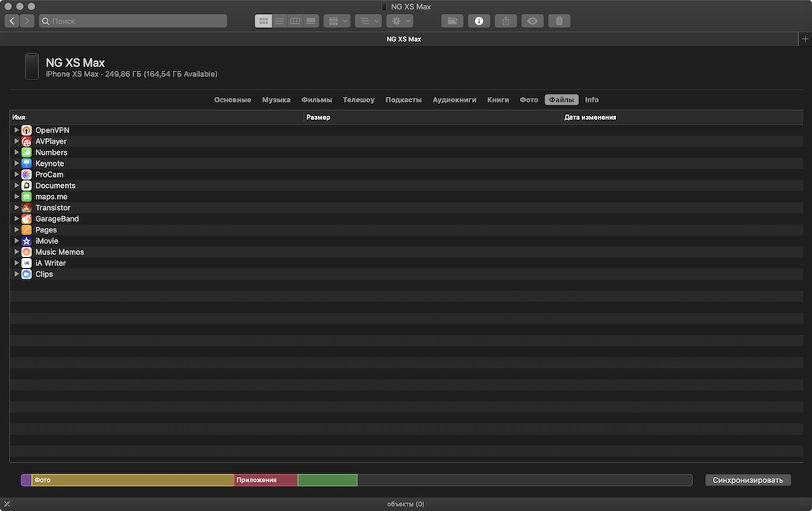Screen dimensions: 812x511
Task: Open the Книги tab
Action: pos(498,100)
